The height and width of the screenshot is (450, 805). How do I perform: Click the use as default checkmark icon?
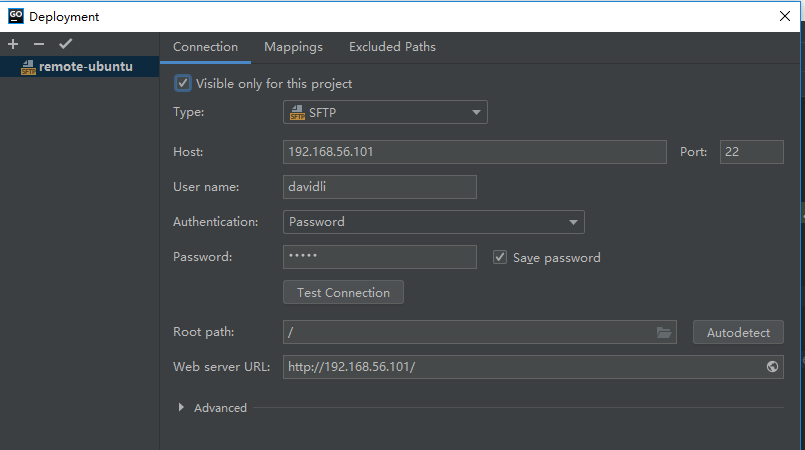coord(65,45)
